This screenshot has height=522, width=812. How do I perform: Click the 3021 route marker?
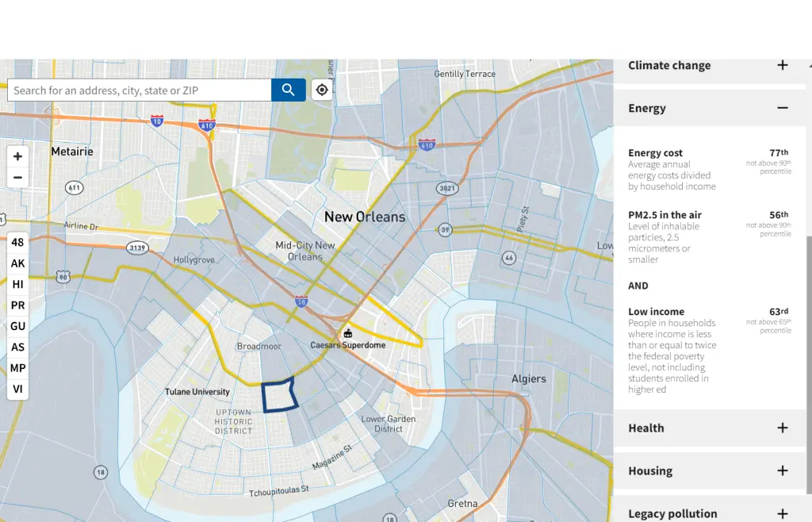(447, 188)
